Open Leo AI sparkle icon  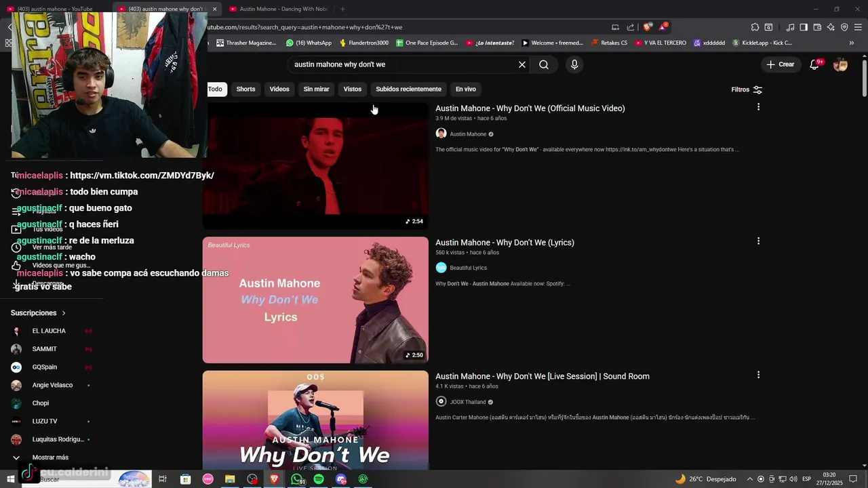(831, 27)
